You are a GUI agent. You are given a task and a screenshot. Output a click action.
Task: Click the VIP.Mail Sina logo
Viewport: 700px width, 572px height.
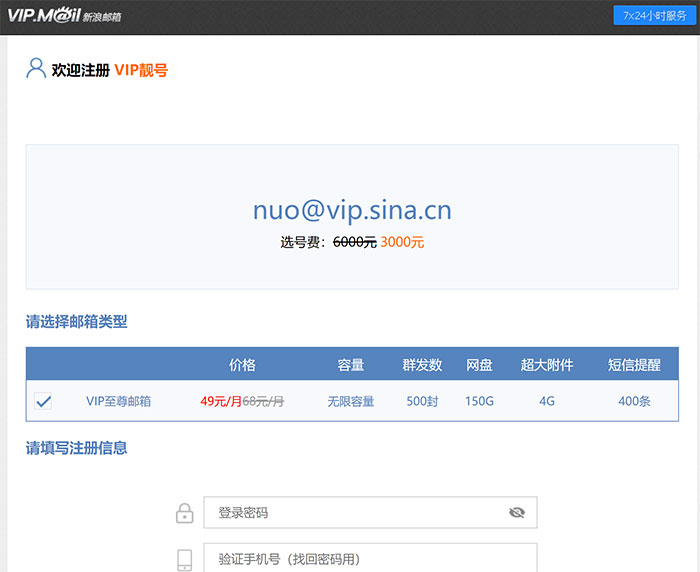[64, 16]
